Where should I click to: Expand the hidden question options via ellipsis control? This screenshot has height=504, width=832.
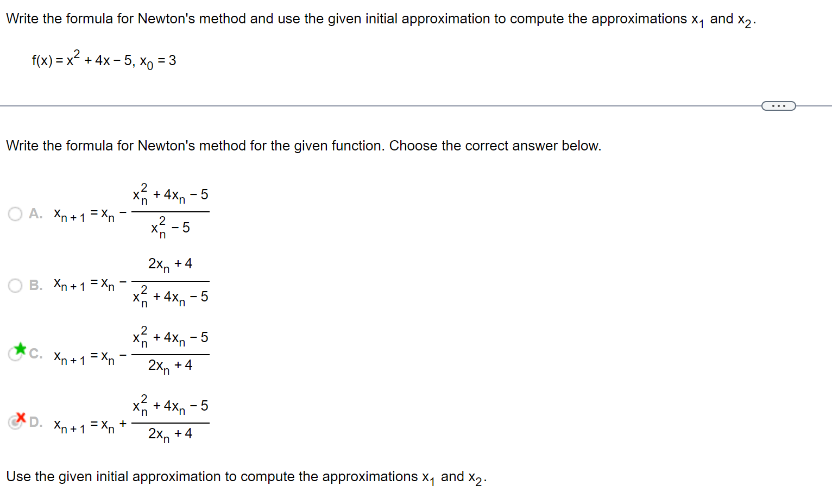coord(779,105)
